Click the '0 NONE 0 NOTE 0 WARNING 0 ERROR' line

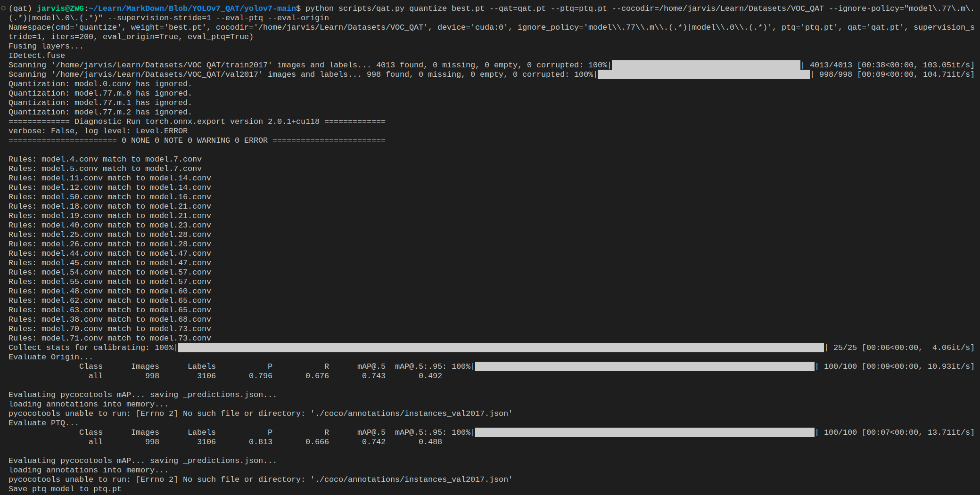point(197,140)
